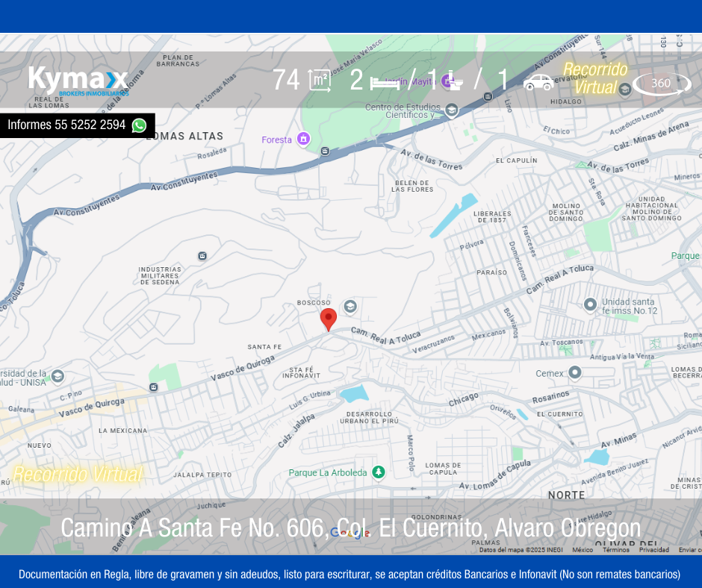Click the Chicago street label
Image resolution: width=702 pixels, height=588 pixels.
pos(463,399)
